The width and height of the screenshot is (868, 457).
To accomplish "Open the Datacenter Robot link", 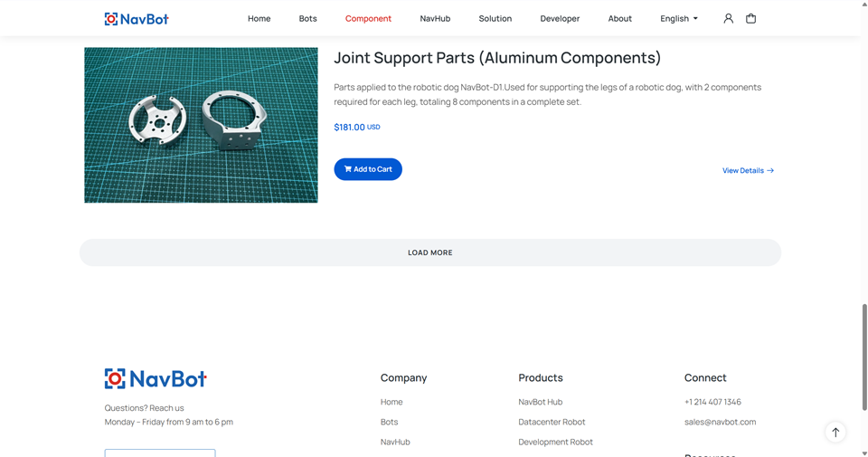I will click(x=552, y=422).
